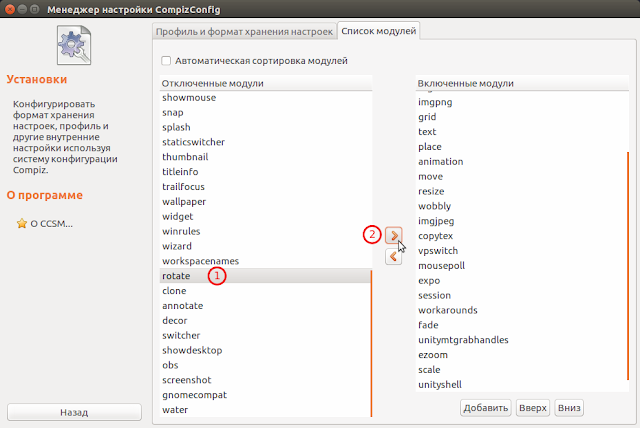Click the Включенные модули column header
Viewport: 640px width, 428px height.
(x=522, y=83)
